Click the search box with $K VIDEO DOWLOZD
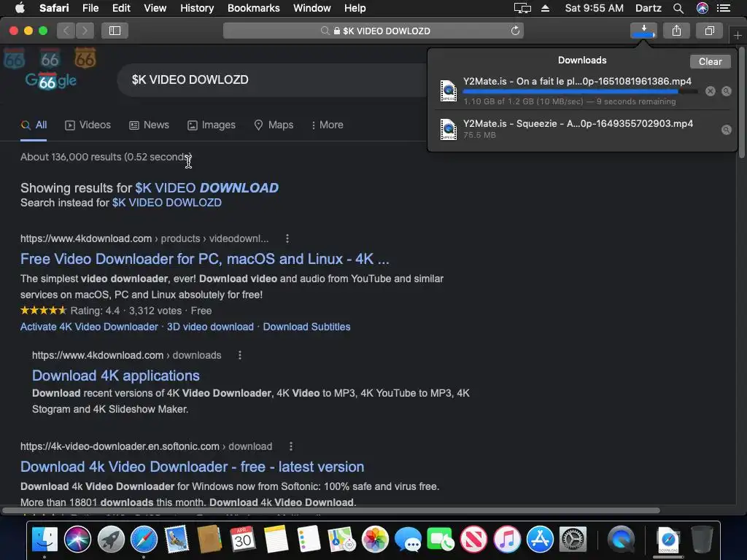 (x=271, y=80)
